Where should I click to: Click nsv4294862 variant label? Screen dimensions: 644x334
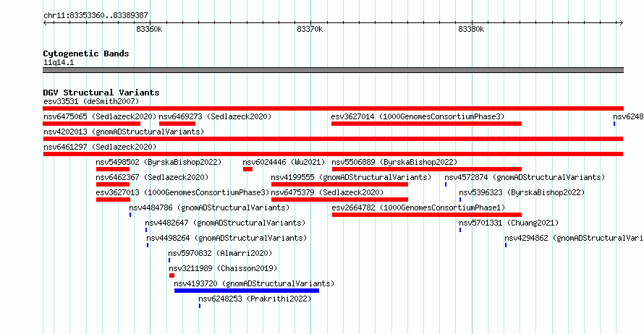tap(574, 238)
